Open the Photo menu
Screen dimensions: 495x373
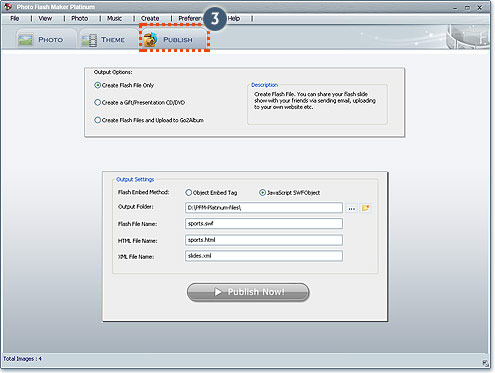point(80,19)
